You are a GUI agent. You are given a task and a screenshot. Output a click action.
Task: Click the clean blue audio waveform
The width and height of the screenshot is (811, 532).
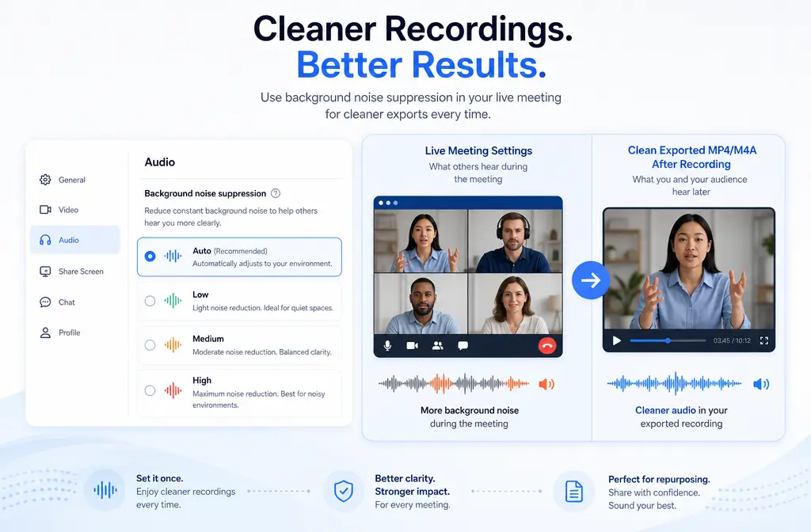(674, 384)
